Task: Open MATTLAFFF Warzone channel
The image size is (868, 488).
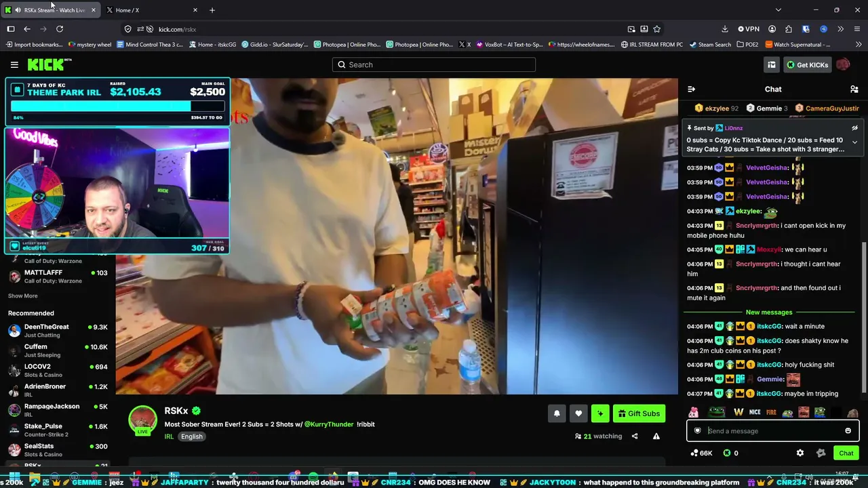Action: tap(58, 277)
